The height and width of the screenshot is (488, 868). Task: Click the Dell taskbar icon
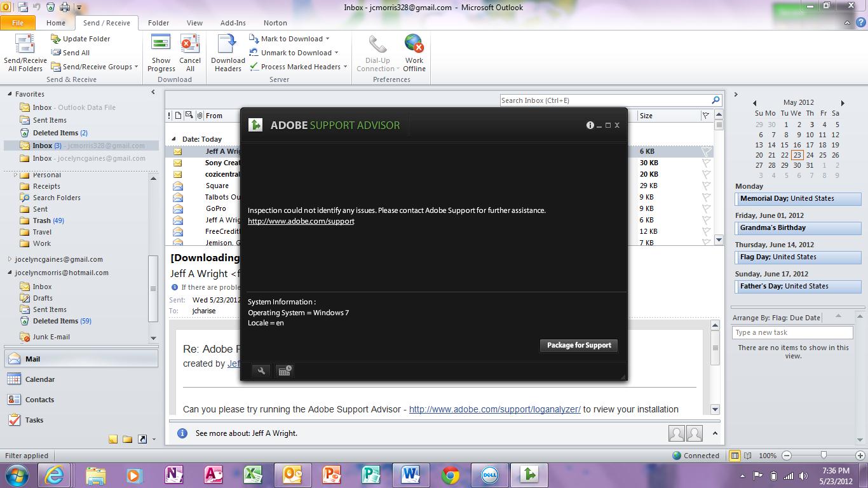[490, 475]
